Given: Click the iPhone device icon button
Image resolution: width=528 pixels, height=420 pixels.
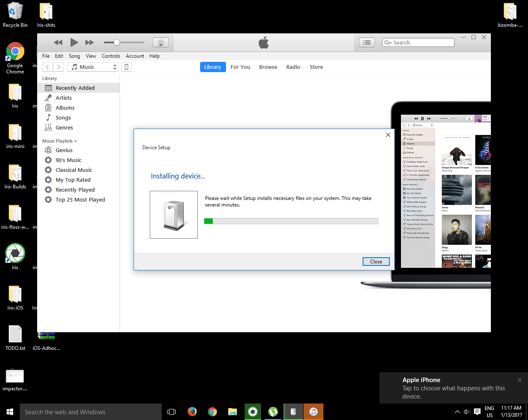Looking at the screenshot, I should pyautogui.click(x=127, y=67).
